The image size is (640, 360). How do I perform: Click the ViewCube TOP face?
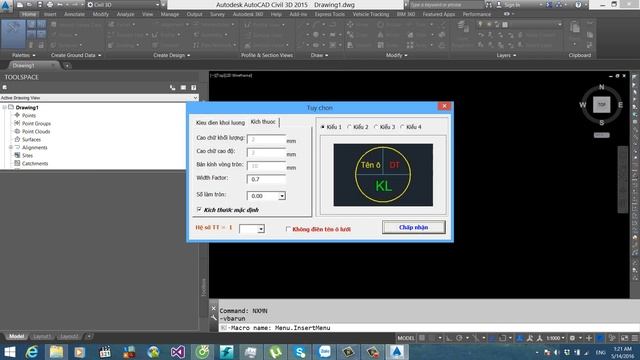[x=602, y=104]
